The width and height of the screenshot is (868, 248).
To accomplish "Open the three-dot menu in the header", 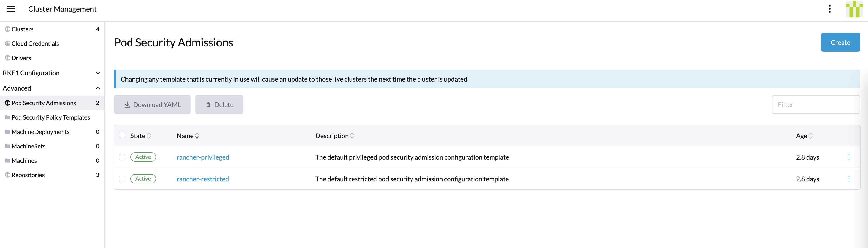I will (829, 9).
